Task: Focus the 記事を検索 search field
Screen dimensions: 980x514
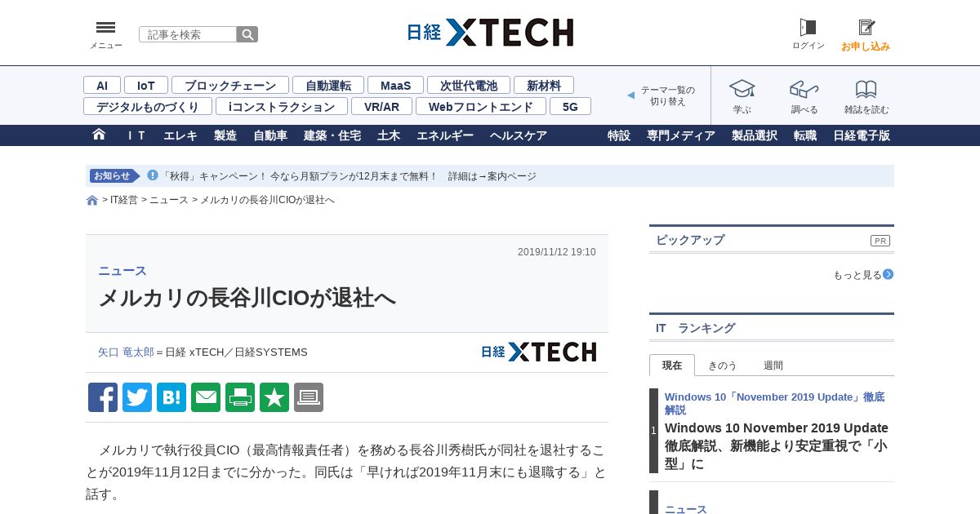Action: [188, 34]
